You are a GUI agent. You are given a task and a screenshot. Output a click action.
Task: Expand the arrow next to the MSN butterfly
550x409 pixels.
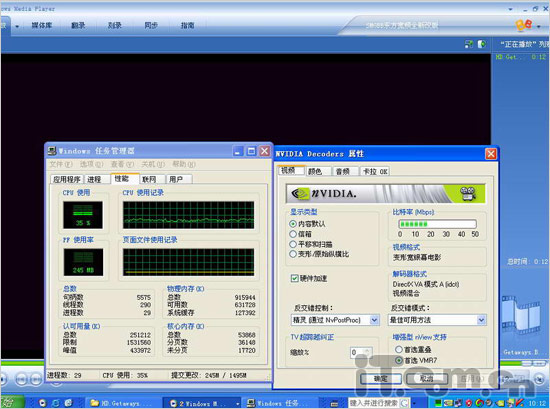coord(539,26)
